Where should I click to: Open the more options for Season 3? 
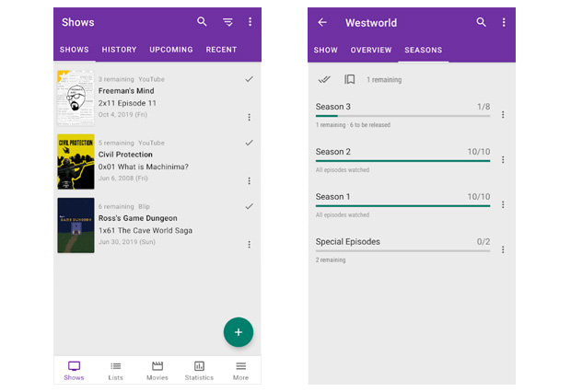(x=503, y=115)
